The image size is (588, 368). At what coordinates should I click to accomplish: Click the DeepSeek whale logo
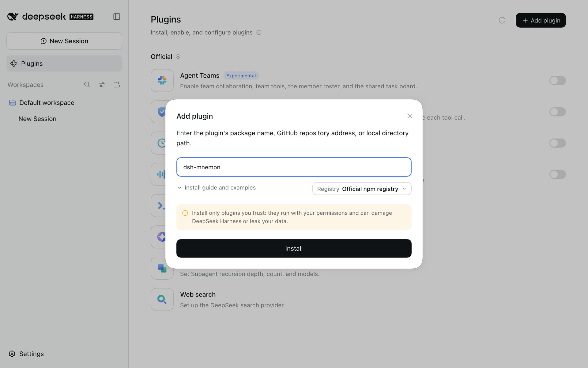[13, 17]
